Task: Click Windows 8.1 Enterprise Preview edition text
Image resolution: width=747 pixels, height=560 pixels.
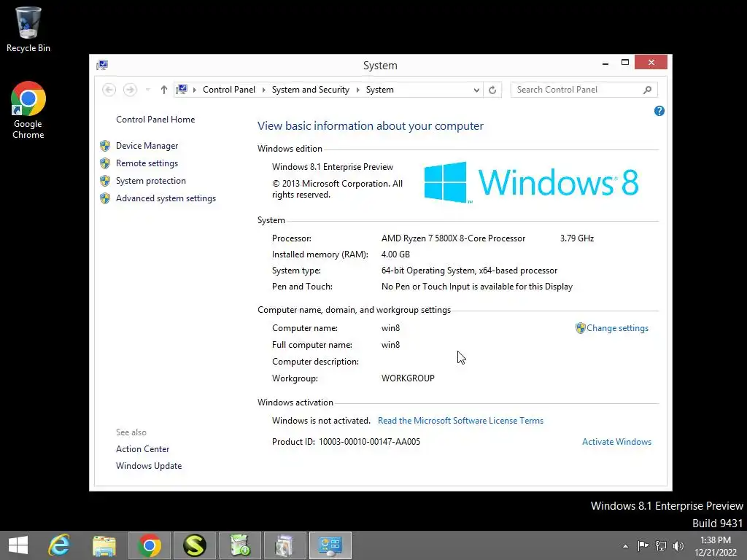Action: pos(333,167)
